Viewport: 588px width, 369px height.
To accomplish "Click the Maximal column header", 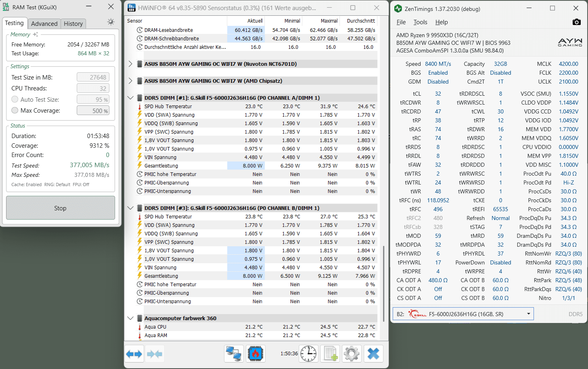I will (321, 21).
